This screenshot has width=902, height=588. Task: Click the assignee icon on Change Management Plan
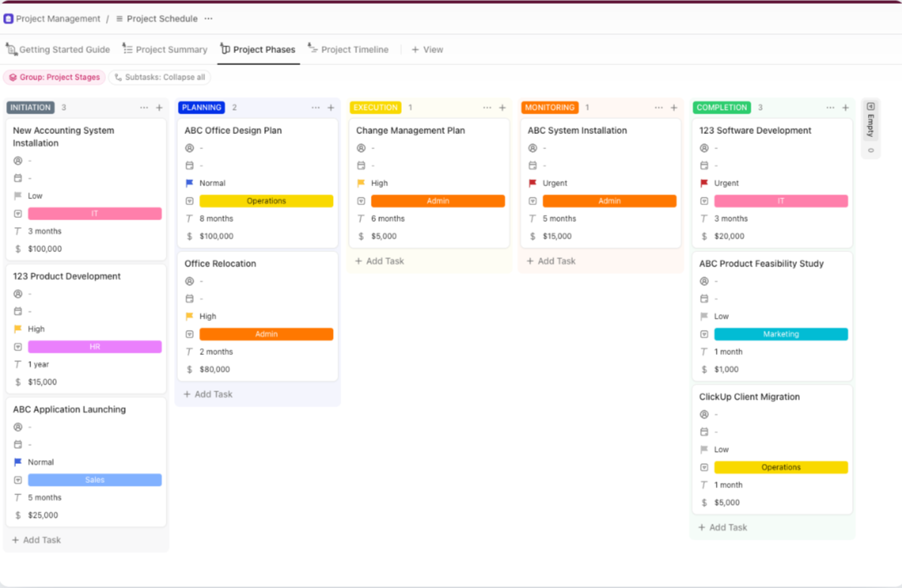(362, 148)
